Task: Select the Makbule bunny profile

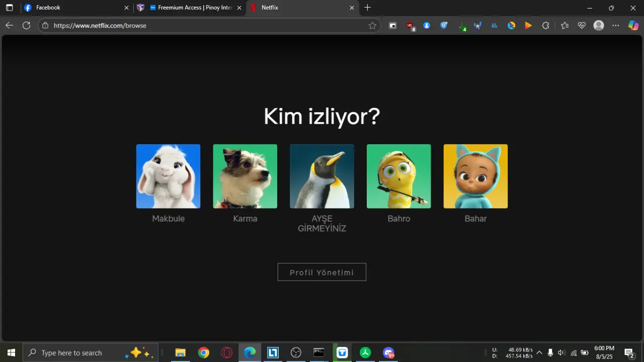Action: point(168,176)
